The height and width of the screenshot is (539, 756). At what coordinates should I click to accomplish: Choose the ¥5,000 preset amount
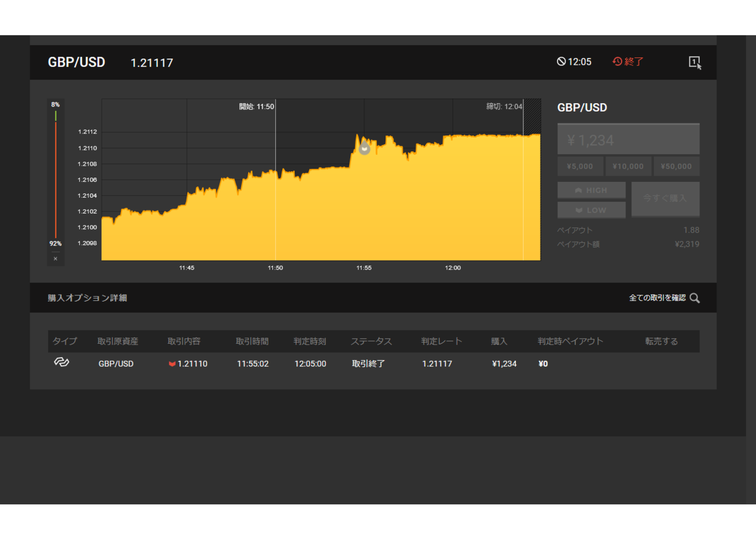point(580,166)
